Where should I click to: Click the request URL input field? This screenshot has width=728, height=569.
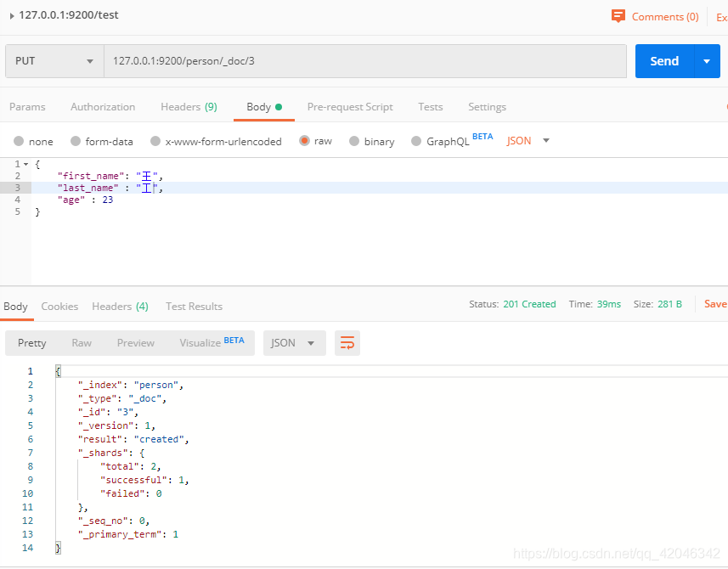pyautogui.click(x=365, y=61)
